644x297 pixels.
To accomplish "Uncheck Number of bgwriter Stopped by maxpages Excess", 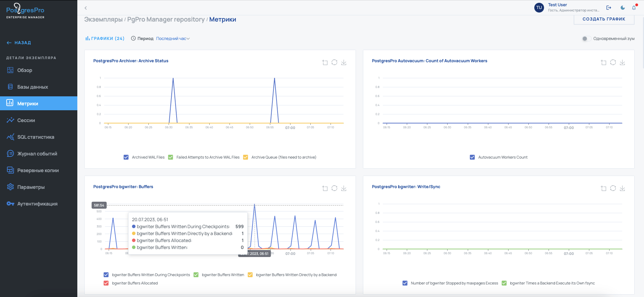I will 405,283.
